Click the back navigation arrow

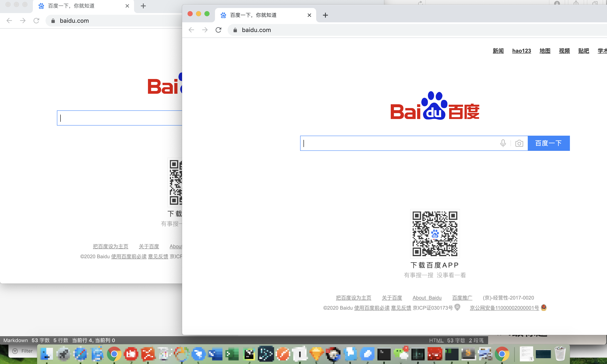pyautogui.click(x=191, y=30)
